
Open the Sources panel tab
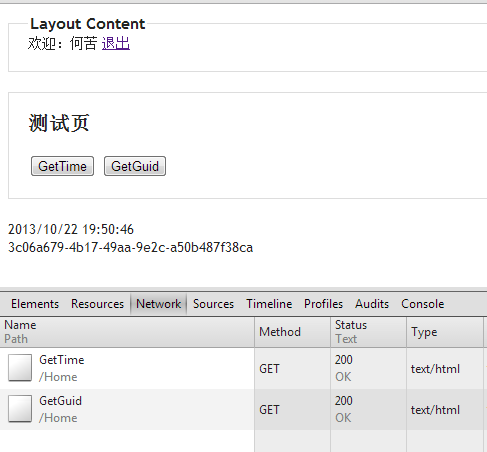(213, 304)
